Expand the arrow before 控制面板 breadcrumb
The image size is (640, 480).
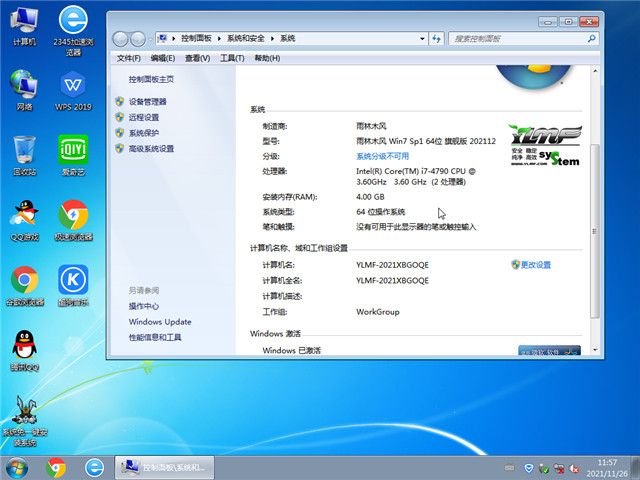point(173,38)
